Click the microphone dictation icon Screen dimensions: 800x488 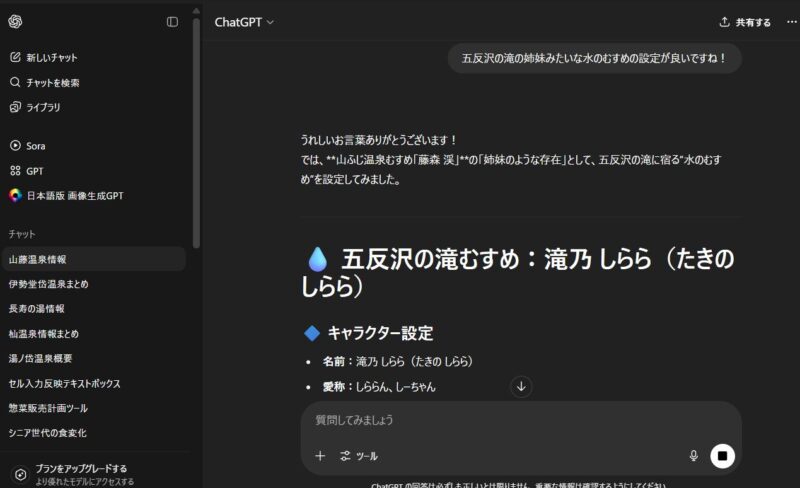(x=693, y=456)
